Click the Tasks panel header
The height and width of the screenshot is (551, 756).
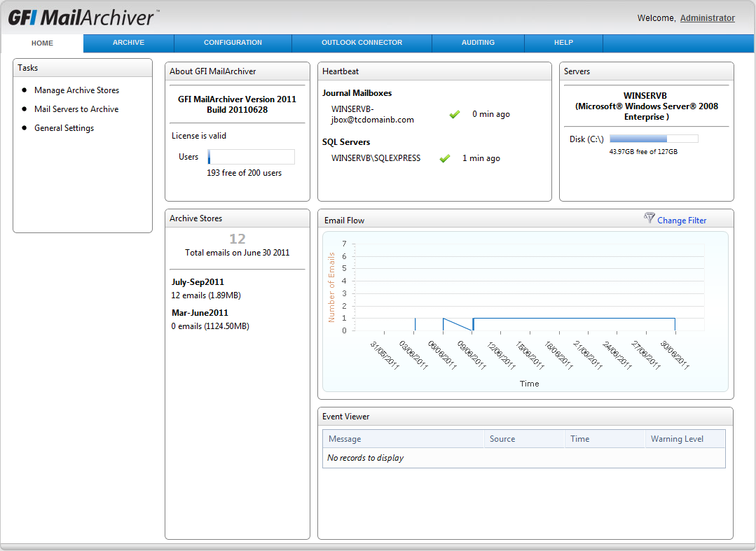(83, 68)
